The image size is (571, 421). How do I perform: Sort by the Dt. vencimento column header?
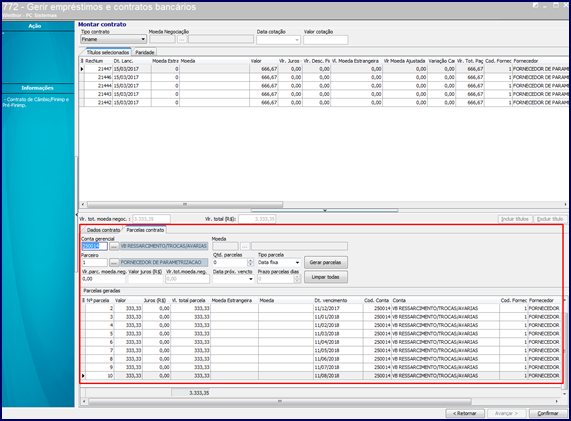pos(338,300)
